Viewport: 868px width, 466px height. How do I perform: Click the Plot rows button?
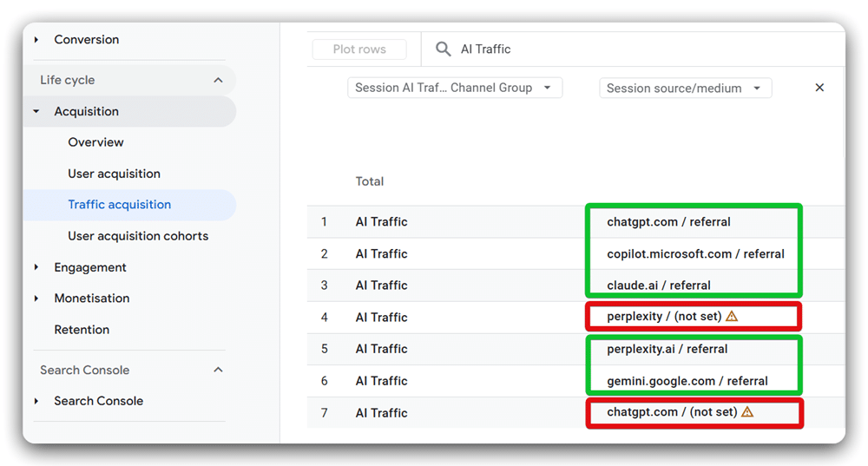359,49
